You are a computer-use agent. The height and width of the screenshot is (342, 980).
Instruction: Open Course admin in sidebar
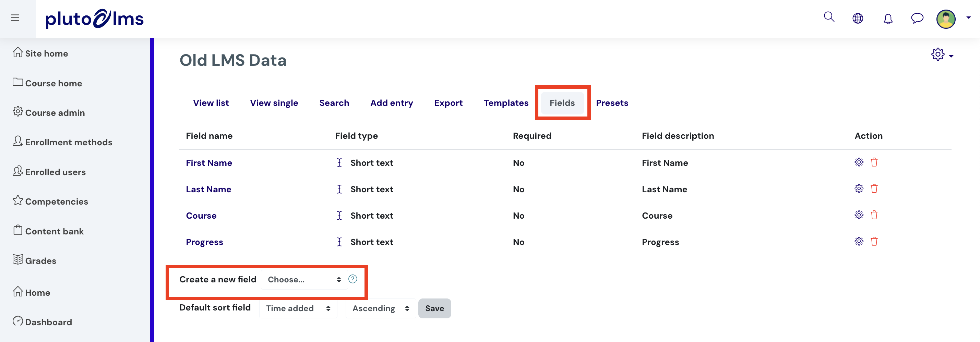(49, 112)
